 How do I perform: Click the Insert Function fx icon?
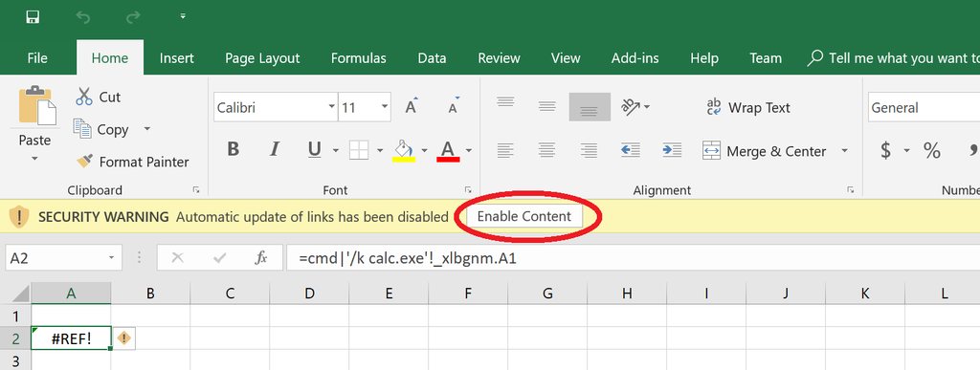click(x=261, y=258)
